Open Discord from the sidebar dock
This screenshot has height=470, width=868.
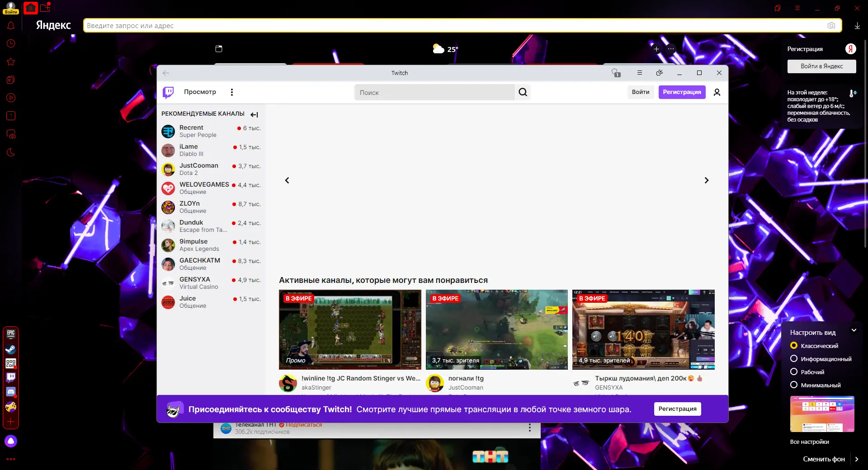(11, 392)
